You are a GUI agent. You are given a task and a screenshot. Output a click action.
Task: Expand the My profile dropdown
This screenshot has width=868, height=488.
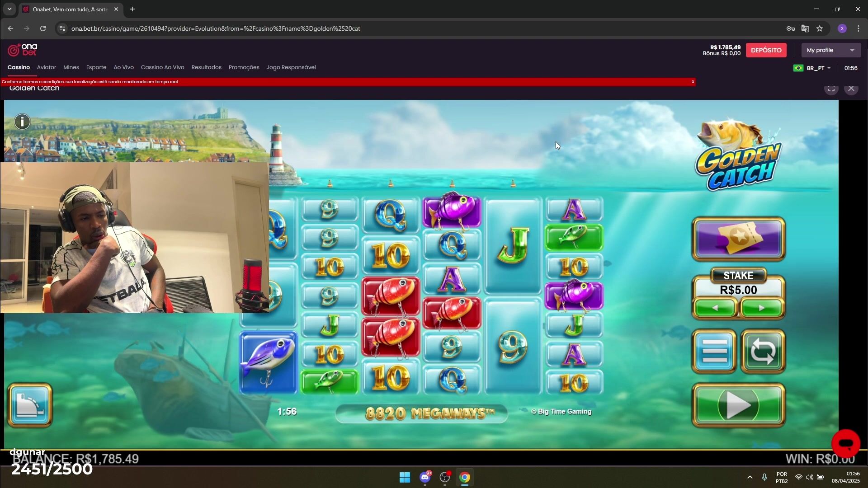tap(831, 50)
